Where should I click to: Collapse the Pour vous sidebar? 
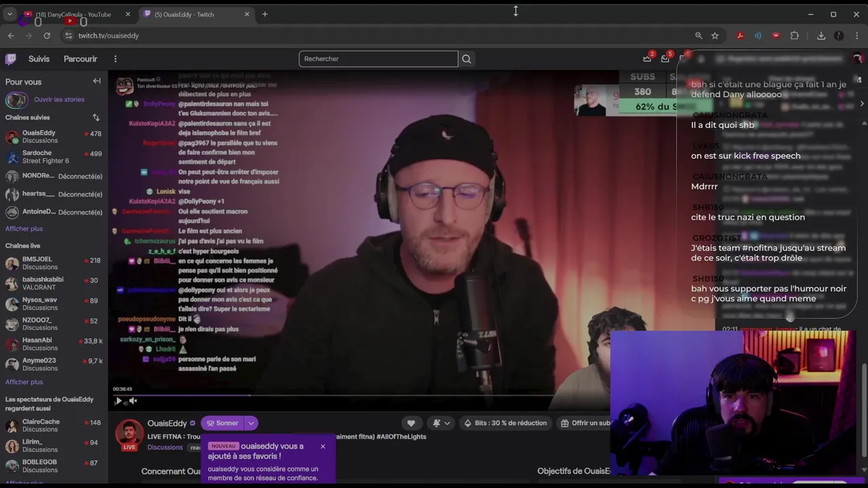click(96, 81)
